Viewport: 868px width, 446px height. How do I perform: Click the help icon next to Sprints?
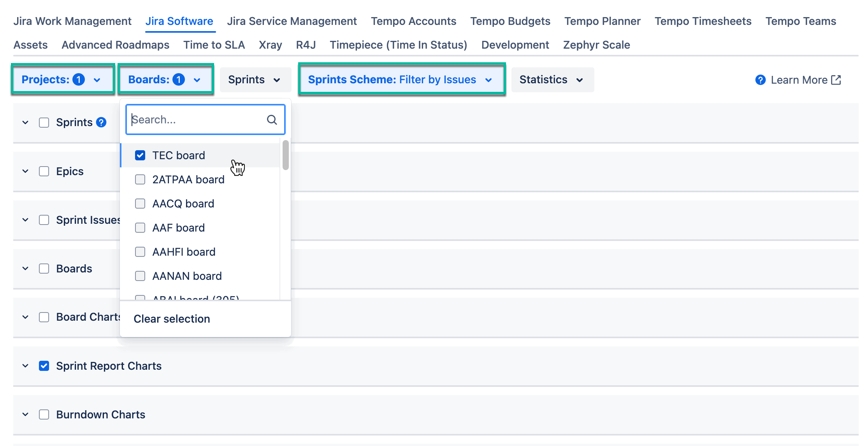point(101,122)
